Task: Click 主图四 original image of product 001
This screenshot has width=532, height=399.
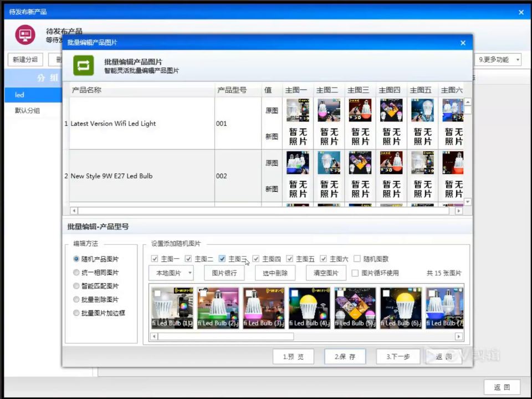Action: pyautogui.click(x=392, y=110)
